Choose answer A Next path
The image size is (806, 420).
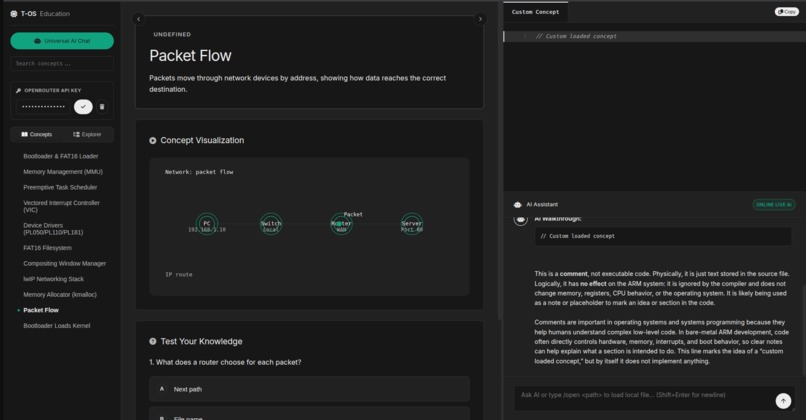click(309, 389)
